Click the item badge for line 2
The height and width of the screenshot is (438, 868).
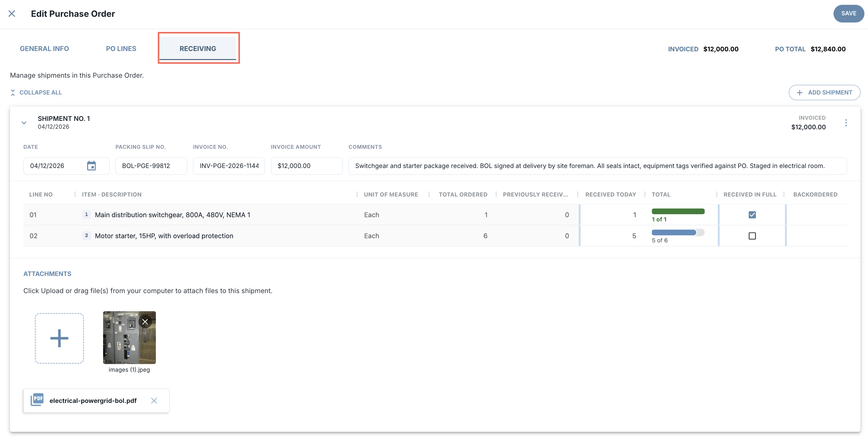[87, 235]
